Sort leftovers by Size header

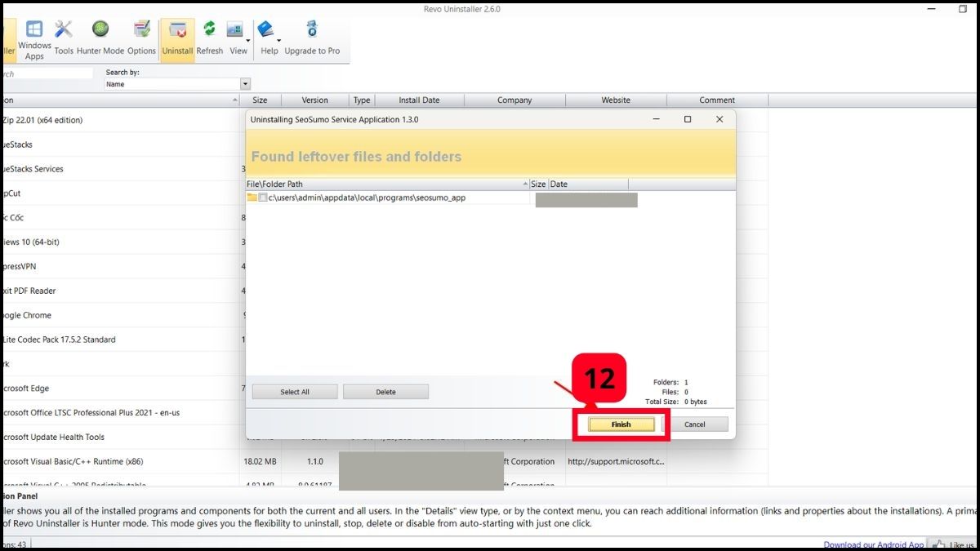point(539,184)
